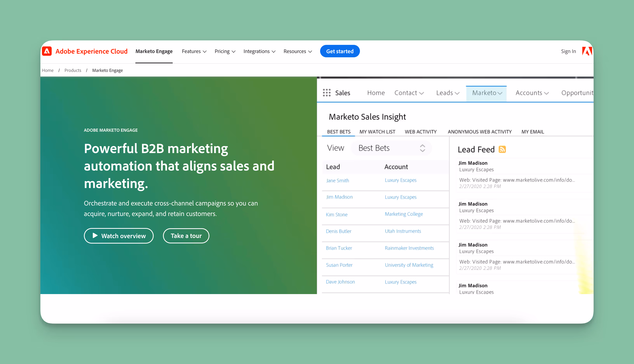
Task: Click the Lead column header
Action: click(333, 167)
